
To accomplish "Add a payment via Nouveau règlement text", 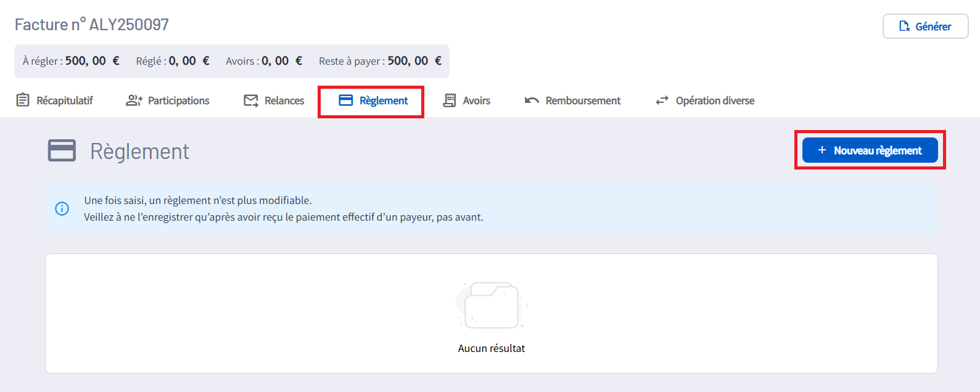I will [878, 150].
